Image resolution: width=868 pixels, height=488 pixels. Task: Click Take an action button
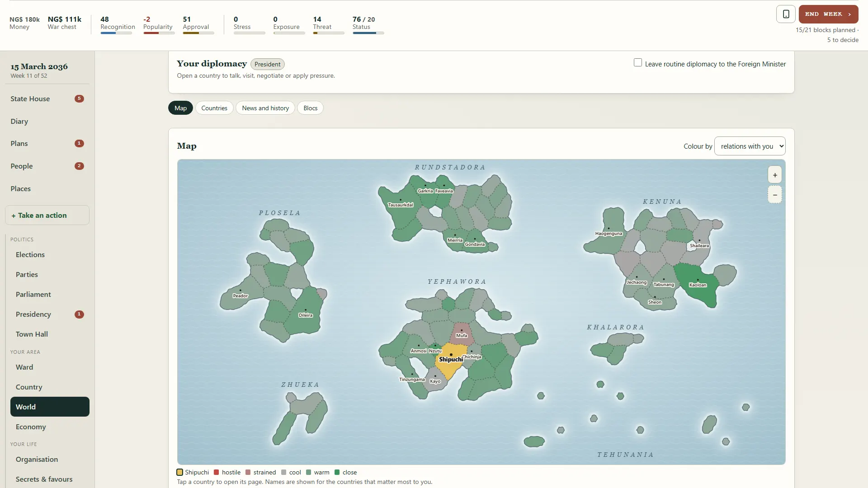coord(47,215)
